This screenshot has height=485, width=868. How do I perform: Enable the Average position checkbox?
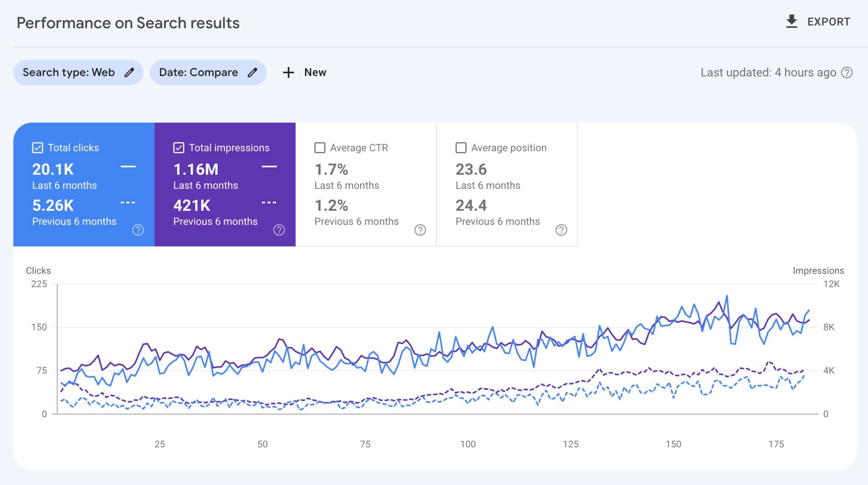461,147
